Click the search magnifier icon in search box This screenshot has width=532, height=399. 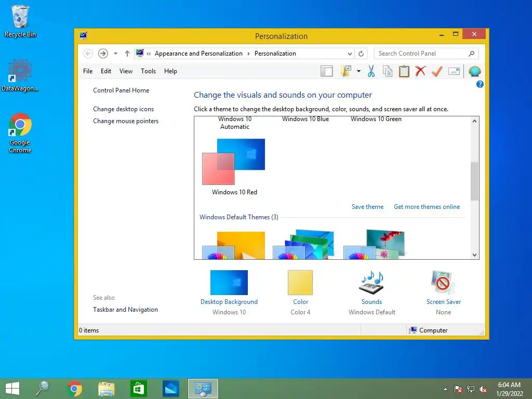tap(471, 54)
